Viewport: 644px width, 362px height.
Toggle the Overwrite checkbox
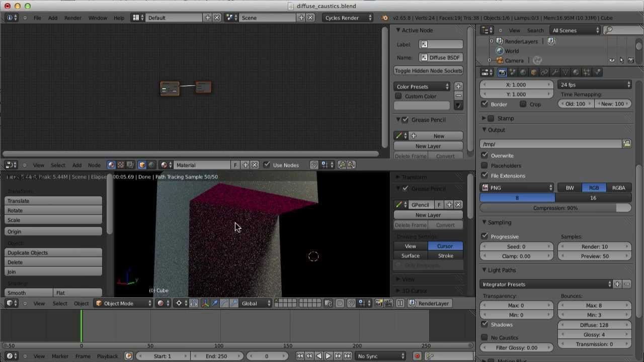point(485,155)
